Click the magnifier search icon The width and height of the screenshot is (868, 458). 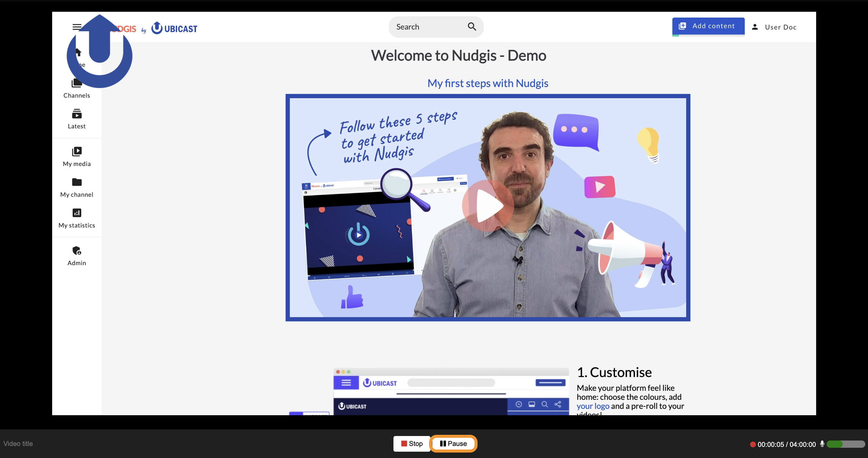(472, 27)
